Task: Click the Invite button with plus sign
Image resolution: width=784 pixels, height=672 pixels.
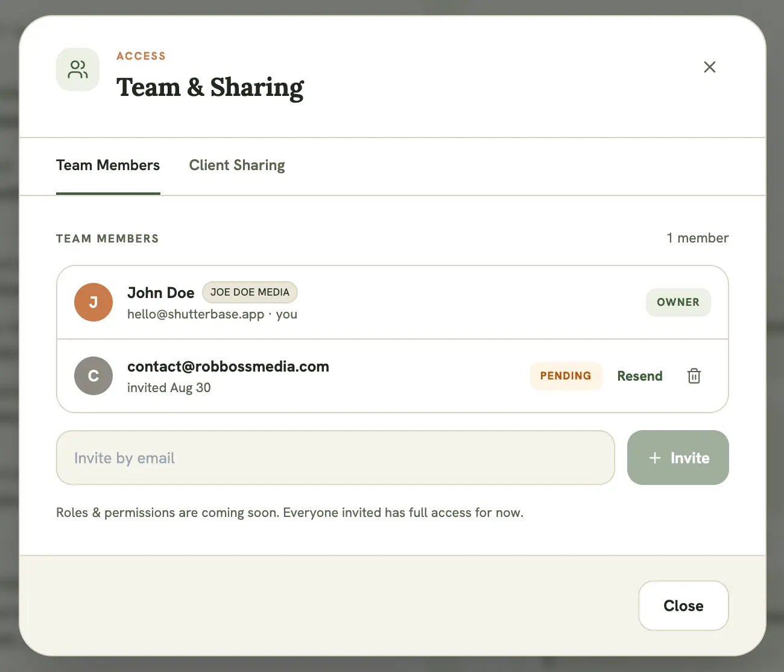Action: [x=678, y=458]
